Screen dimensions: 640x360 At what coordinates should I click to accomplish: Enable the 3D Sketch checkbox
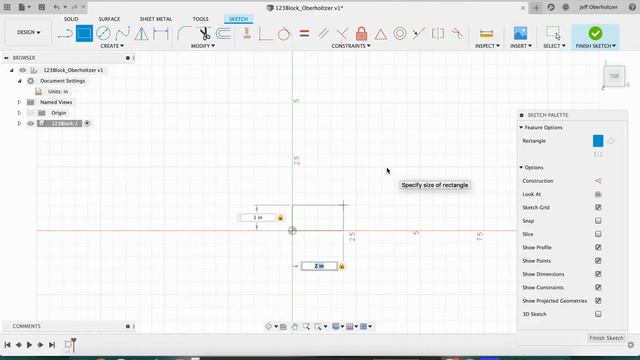click(598, 314)
